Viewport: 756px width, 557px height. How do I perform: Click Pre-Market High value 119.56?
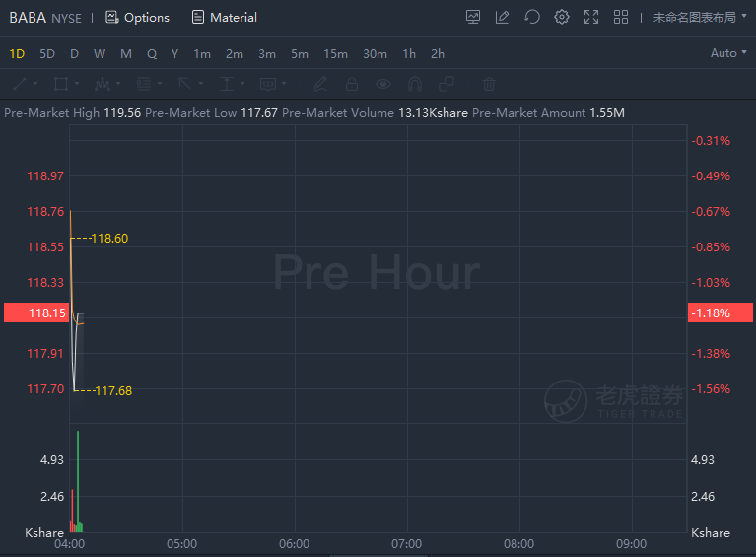coord(122,113)
